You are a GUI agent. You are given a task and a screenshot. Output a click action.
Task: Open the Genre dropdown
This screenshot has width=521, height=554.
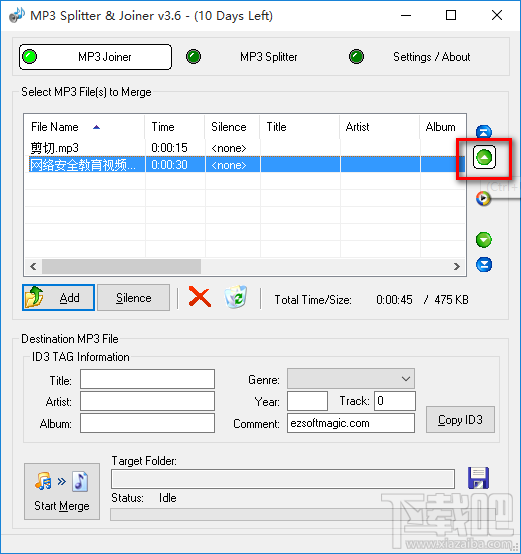(x=351, y=379)
